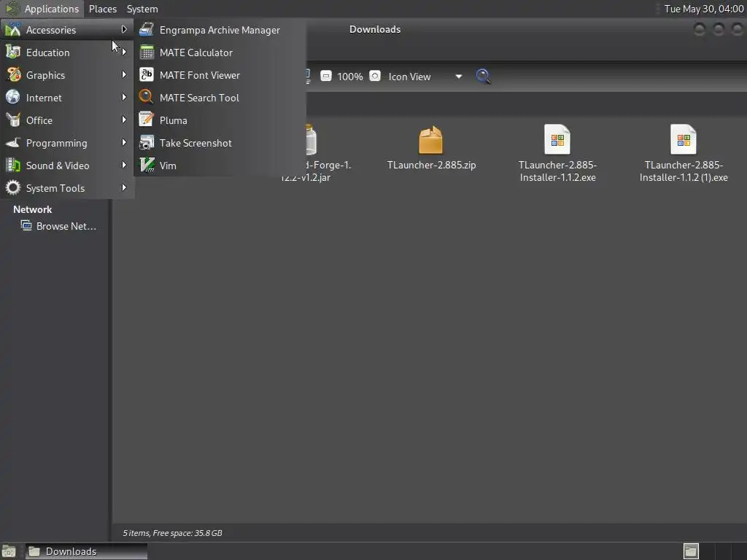747x560 pixels.
Task: Click the Sound & Video category icon
Action: pyautogui.click(x=13, y=166)
